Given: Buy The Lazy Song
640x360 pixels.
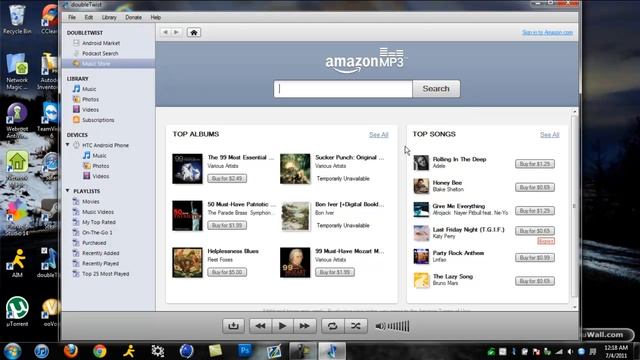Looking at the screenshot, I should pos(535,281).
